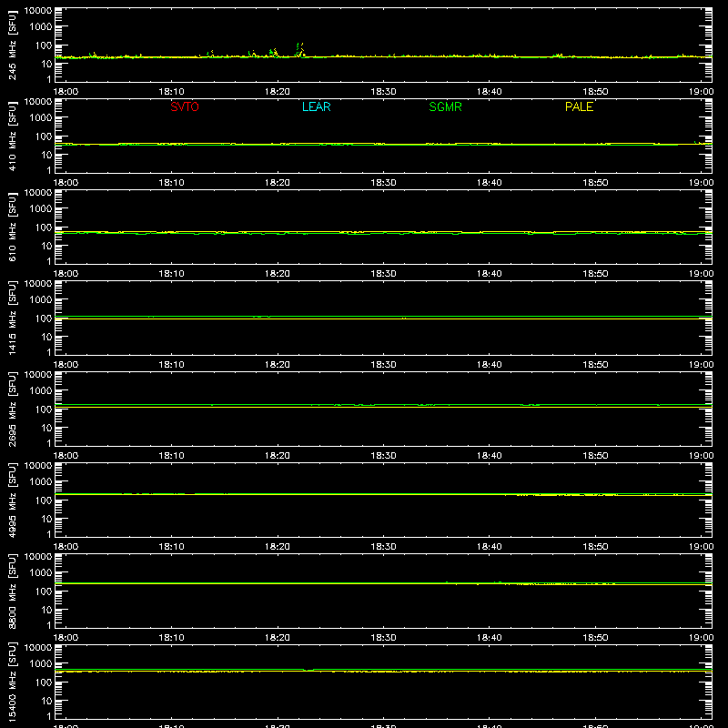Click 18:30 time label of 410 MHz plot
The image size is (728, 728).
pyautogui.click(x=383, y=183)
